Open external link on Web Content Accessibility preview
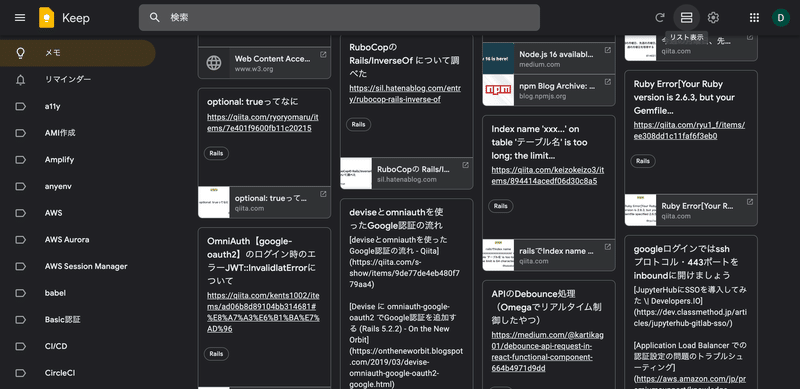800x389 pixels. pos(323,55)
